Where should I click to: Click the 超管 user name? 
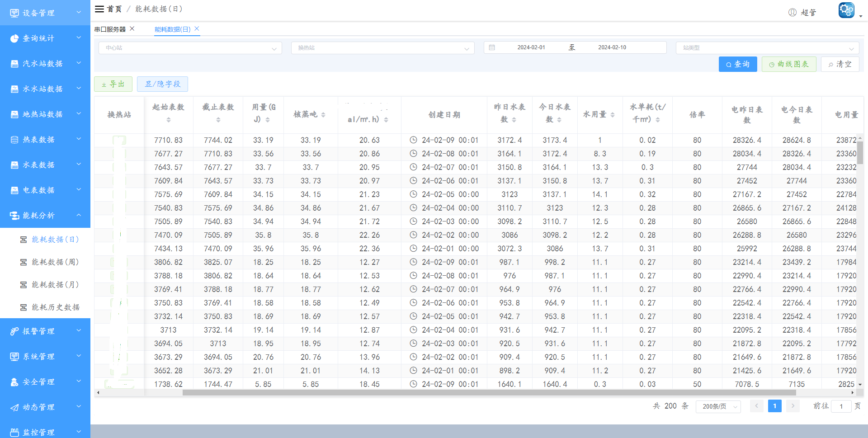(x=808, y=13)
